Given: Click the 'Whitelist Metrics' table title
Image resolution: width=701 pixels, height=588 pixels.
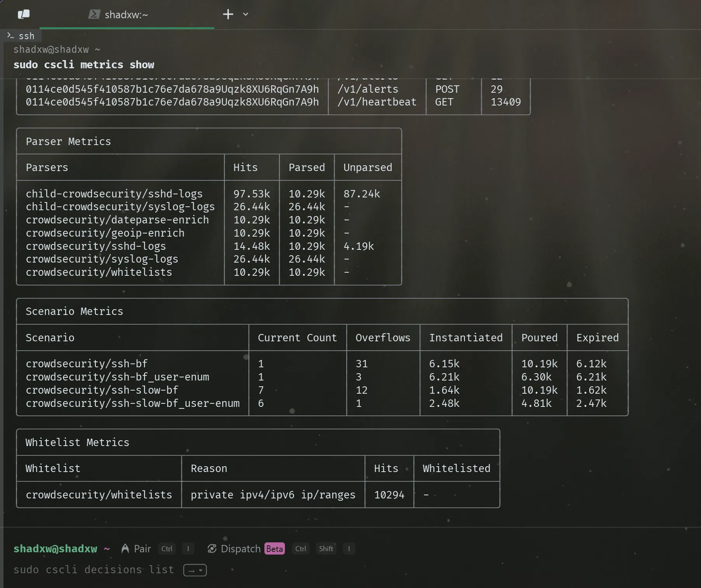Looking at the screenshot, I should click(x=77, y=443).
